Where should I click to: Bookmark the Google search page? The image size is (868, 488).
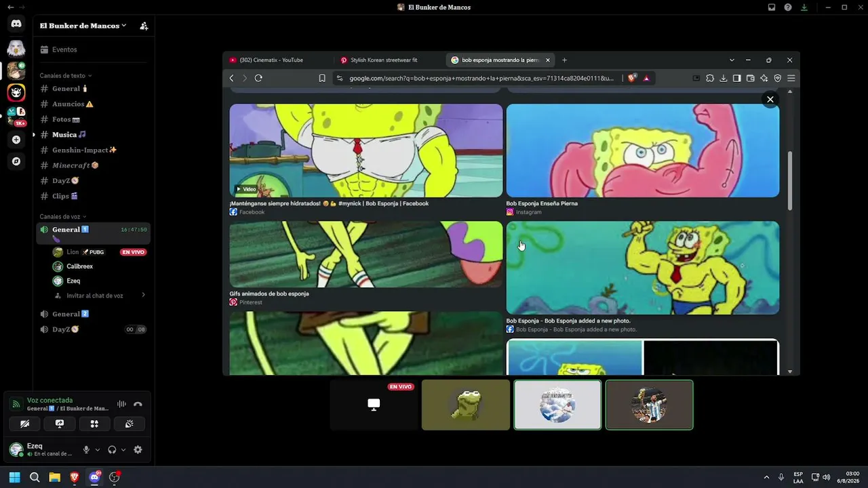point(322,78)
